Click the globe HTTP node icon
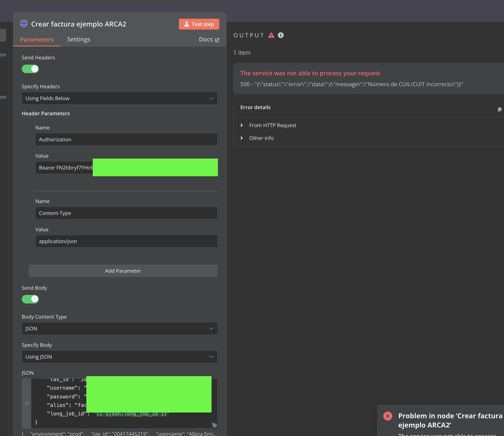The image size is (504, 436). point(24,24)
